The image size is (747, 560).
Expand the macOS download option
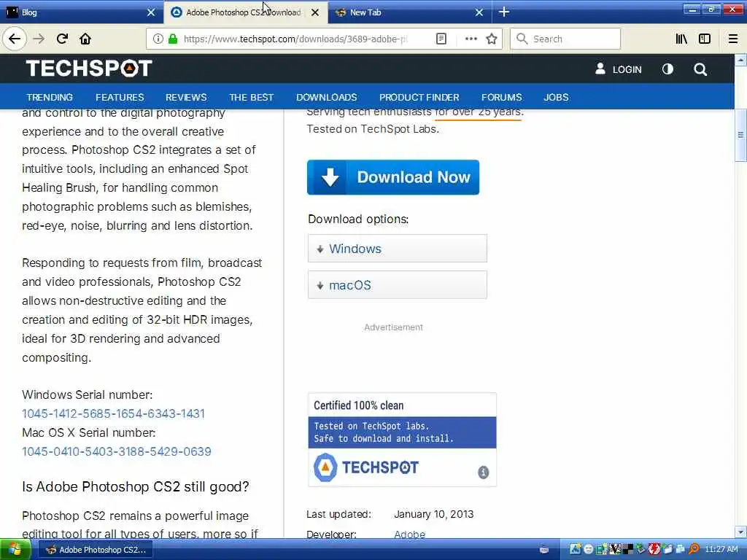398,285
